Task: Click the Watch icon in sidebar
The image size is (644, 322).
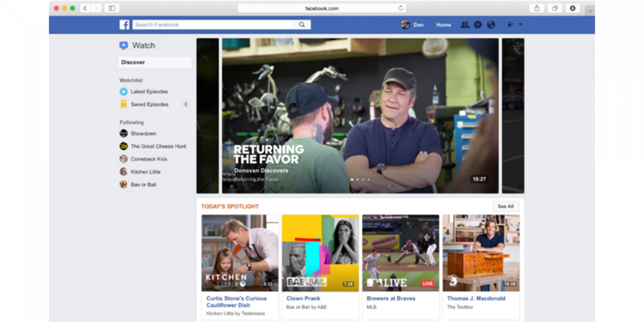Action: 124,46
